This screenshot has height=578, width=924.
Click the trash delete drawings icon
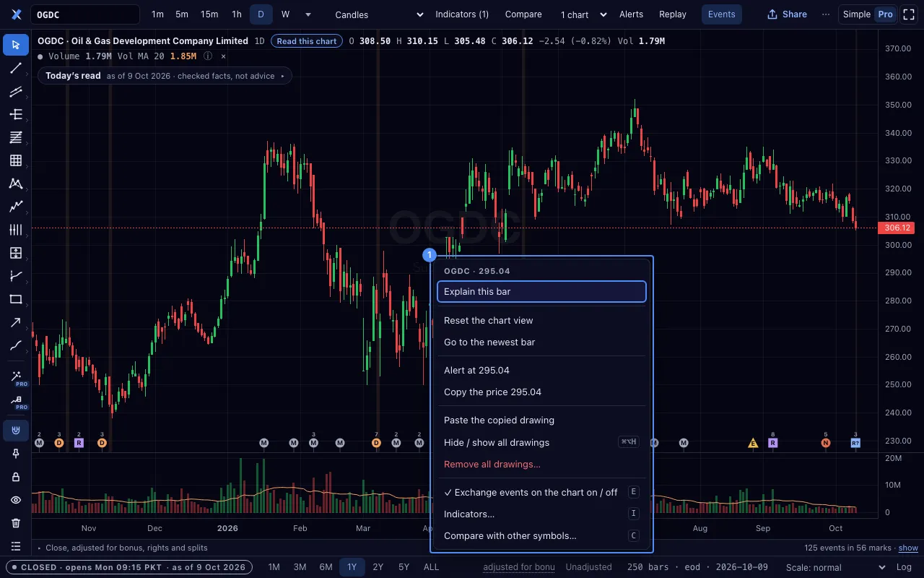point(16,523)
